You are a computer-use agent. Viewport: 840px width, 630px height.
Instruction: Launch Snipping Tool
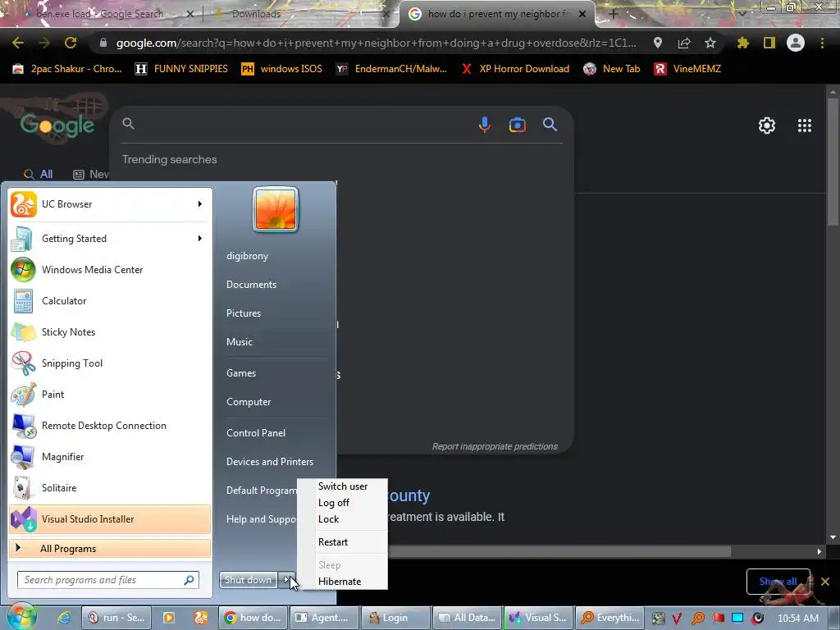coord(110,363)
